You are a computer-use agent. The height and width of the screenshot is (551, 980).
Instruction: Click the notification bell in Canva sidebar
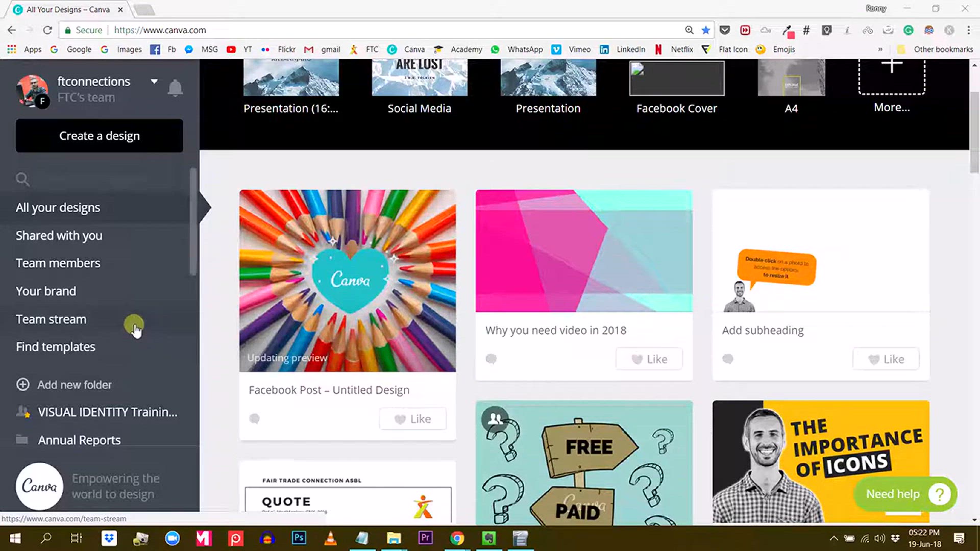click(175, 88)
